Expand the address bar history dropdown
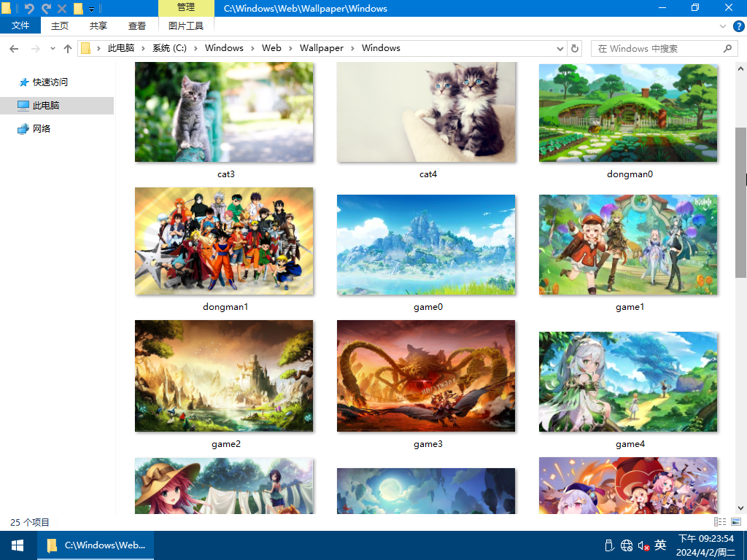Image resolution: width=747 pixels, height=560 pixels. [560, 48]
